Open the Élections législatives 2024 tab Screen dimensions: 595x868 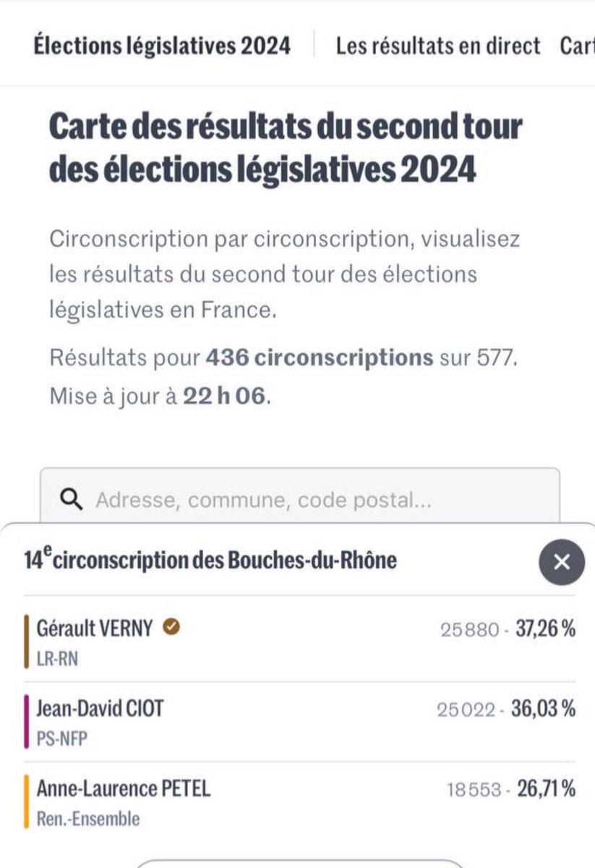[x=162, y=46]
